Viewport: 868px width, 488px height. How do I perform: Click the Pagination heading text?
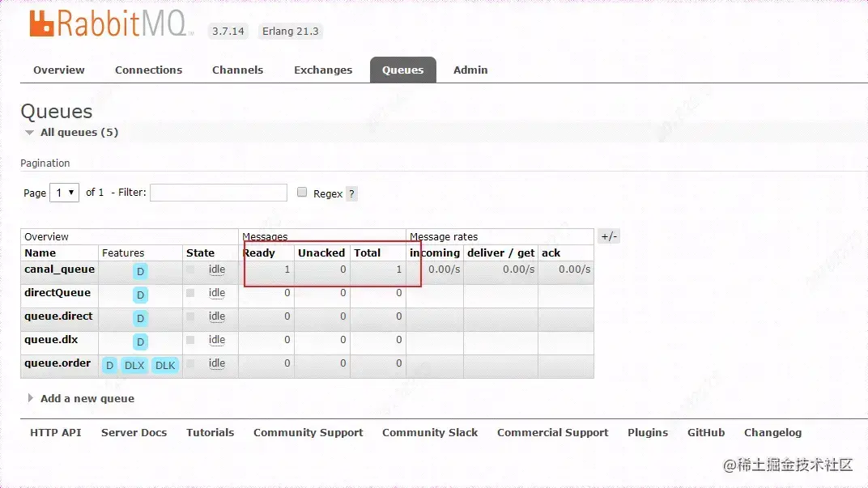point(45,163)
